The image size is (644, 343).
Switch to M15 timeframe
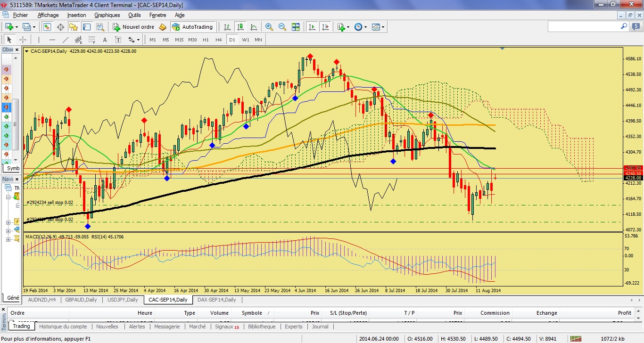179,40
